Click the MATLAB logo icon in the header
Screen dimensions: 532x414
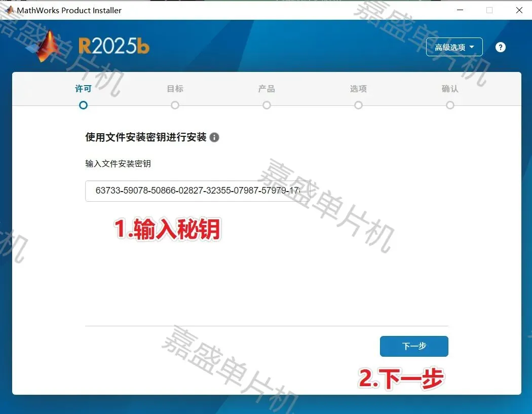point(45,46)
